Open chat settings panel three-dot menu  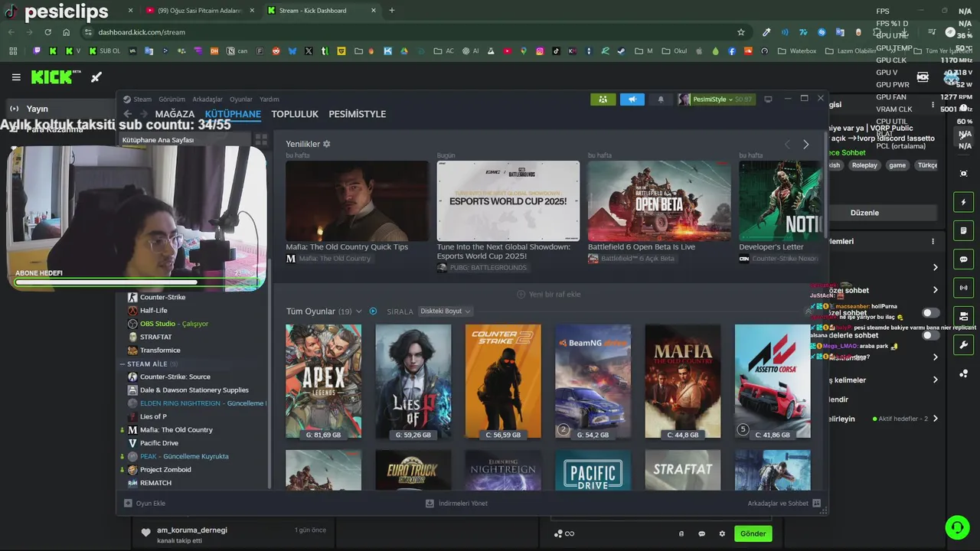click(933, 241)
